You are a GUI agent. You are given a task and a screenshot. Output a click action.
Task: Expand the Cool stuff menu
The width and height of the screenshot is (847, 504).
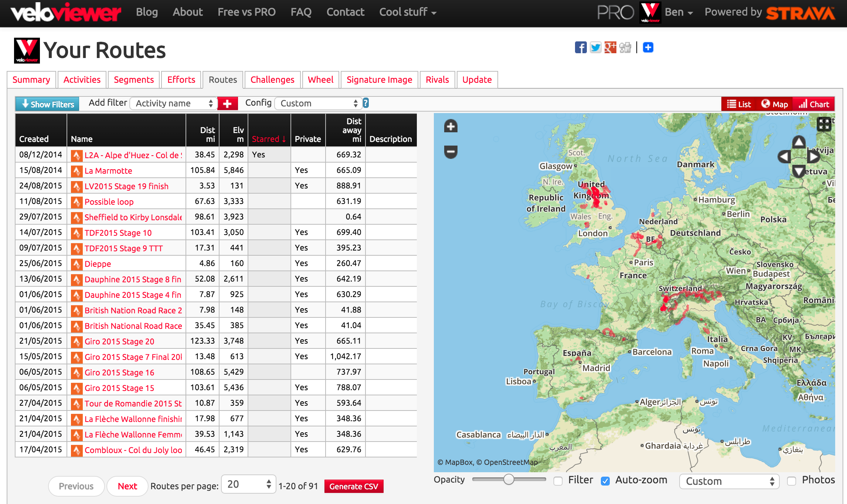[x=408, y=12]
